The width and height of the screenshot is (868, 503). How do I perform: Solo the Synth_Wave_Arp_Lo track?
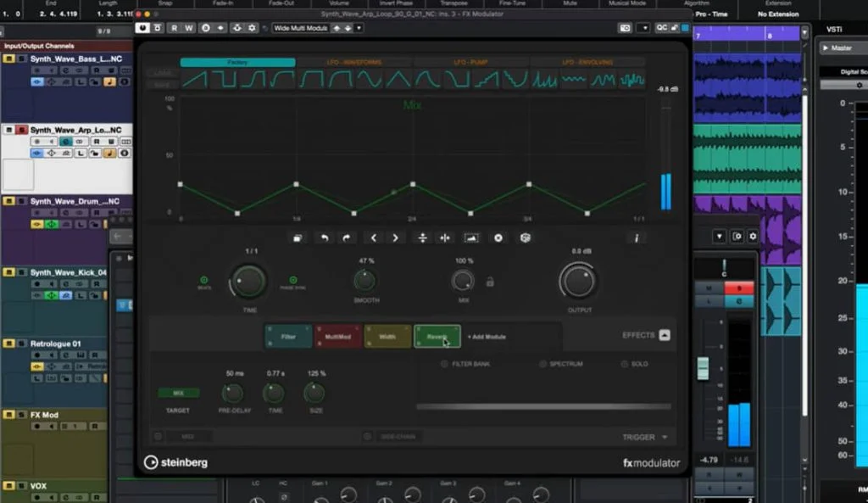click(21, 130)
